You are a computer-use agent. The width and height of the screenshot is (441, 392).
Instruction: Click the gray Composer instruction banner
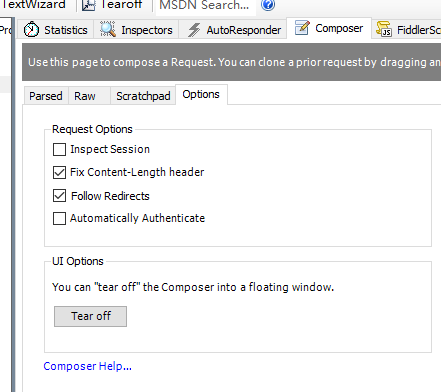tap(232, 62)
